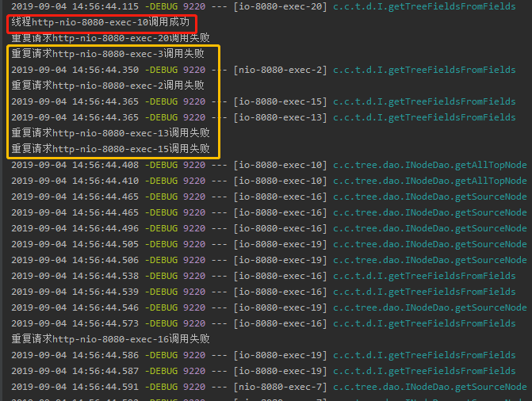532x401 pixels.
Task: Select the 14:56:44.365 line for thread io-8080-exec-13
Action: [264, 117]
